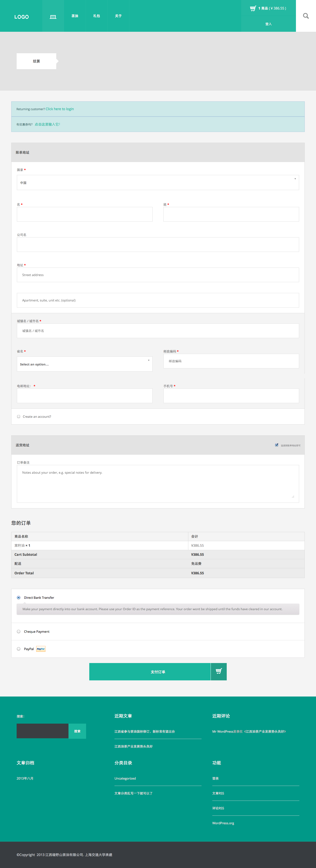Viewport: 316px width, 868px height.
Task: Select Cheque Payment radio button
Action: [19, 632]
